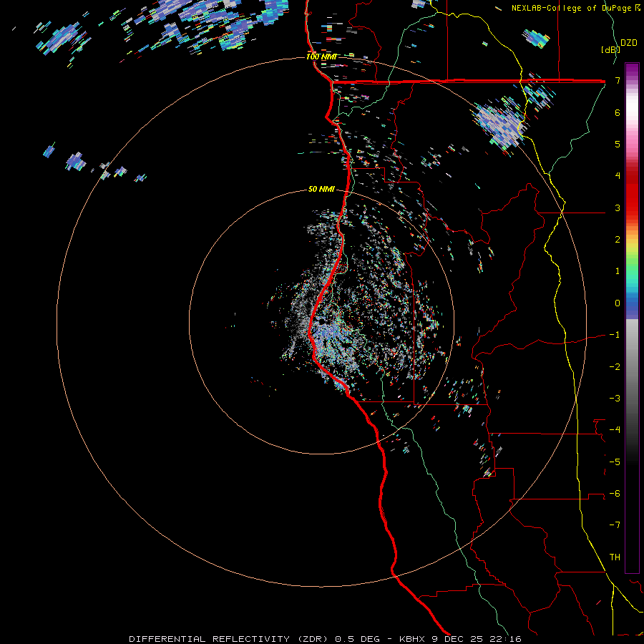The width and height of the screenshot is (644, 644).
Task: Click the KBHX radar site identifier
Action: coord(413,639)
